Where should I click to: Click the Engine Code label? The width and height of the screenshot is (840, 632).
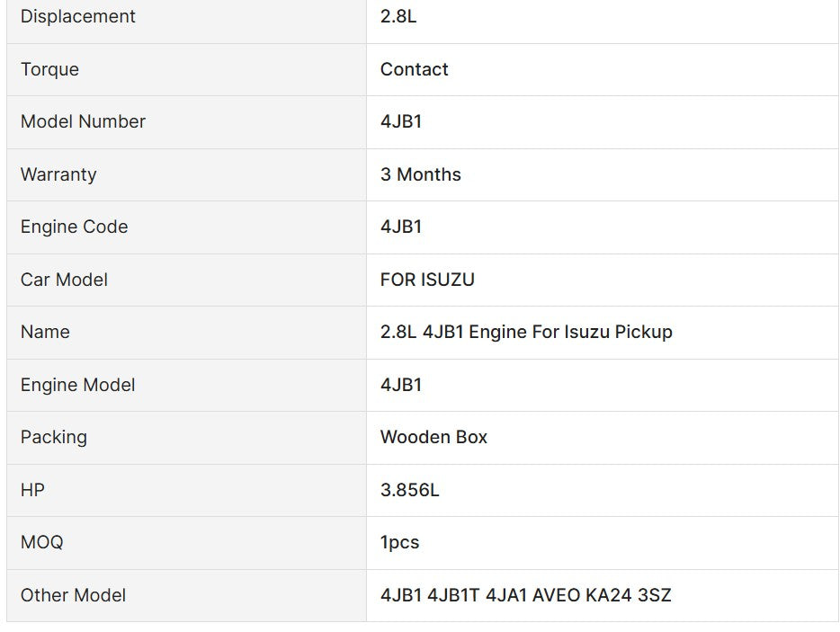click(74, 227)
